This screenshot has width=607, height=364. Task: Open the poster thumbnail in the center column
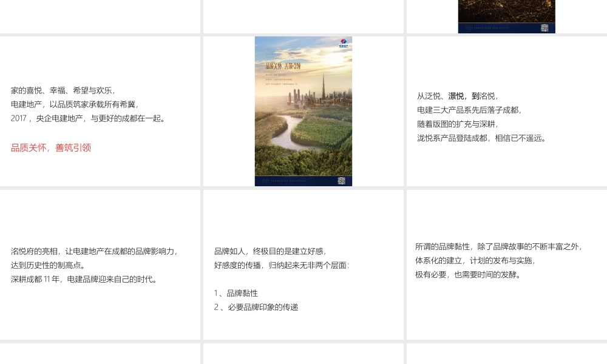pyautogui.click(x=303, y=111)
